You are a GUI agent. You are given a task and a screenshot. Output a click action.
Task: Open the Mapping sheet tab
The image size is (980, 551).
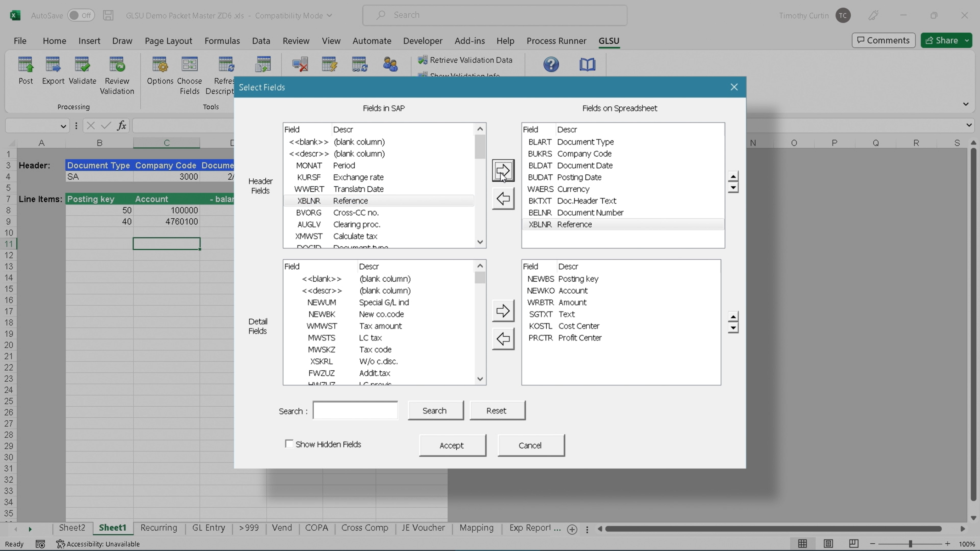(x=476, y=528)
